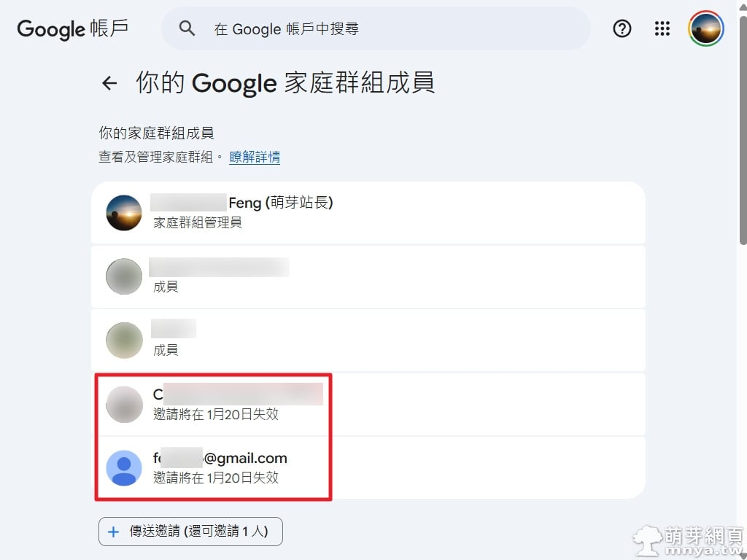Open the help question mark icon
747x560 pixels.
(x=622, y=28)
